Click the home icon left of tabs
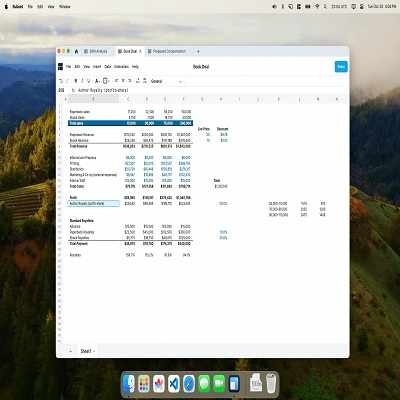 tap(76, 51)
